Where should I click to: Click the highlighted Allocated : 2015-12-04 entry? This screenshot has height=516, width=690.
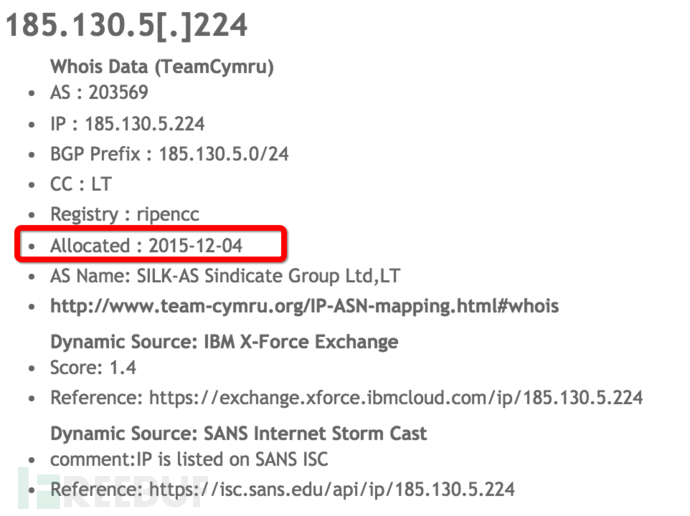pyautogui.click(x=146, y=245)
